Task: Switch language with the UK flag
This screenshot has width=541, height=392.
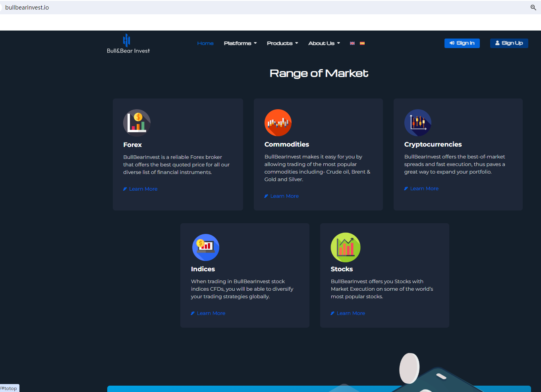Action: [x=352, y=43]
